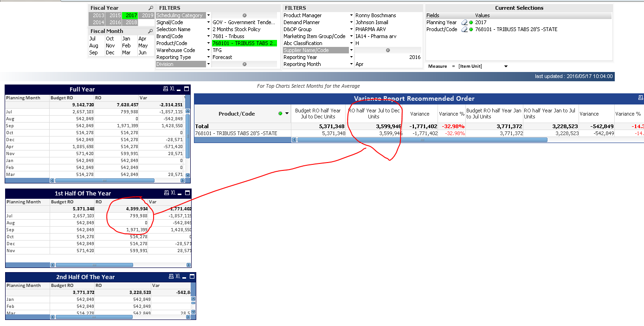
Task: Click Total row label in Variance Report
Action: pyautogui.click(x=202, y=126)
